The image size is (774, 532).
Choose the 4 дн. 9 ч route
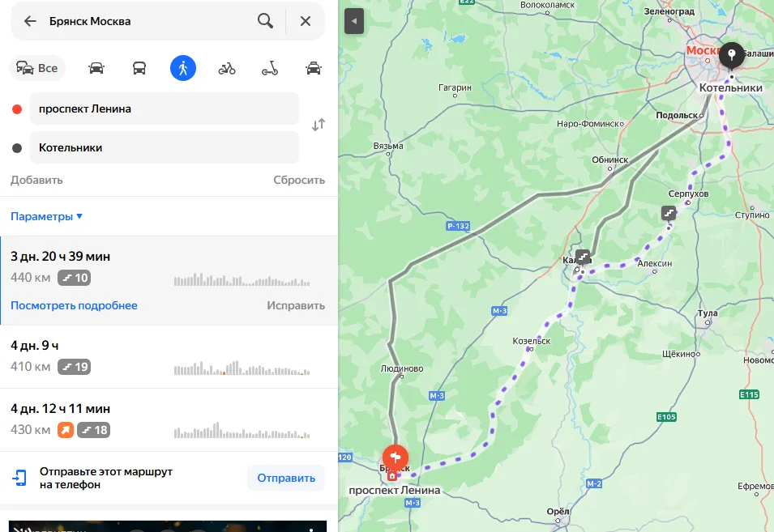[169, 356]
